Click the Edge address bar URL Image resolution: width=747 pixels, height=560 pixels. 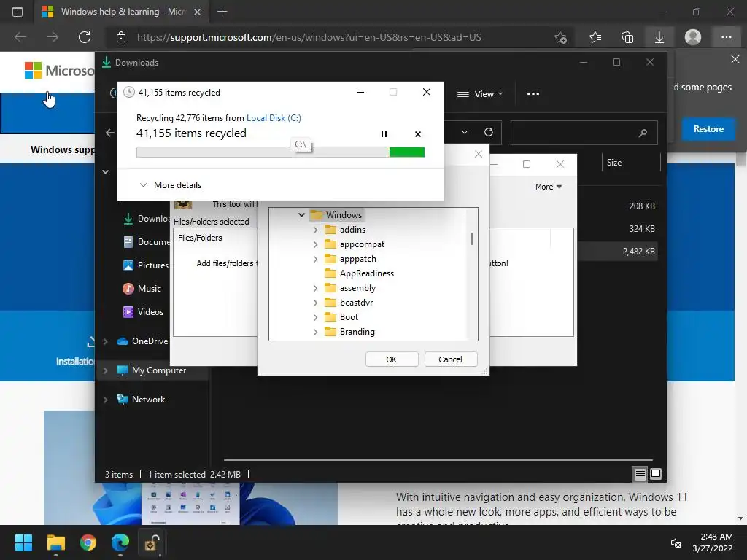[x=309, y=37]
